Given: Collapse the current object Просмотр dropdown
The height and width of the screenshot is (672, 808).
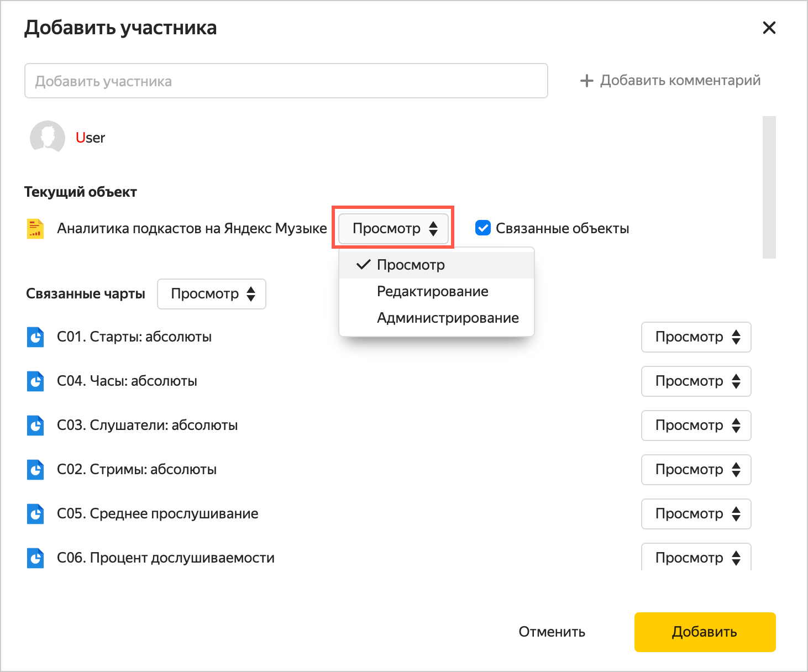Looking at the screenshot, I should 393,228.
